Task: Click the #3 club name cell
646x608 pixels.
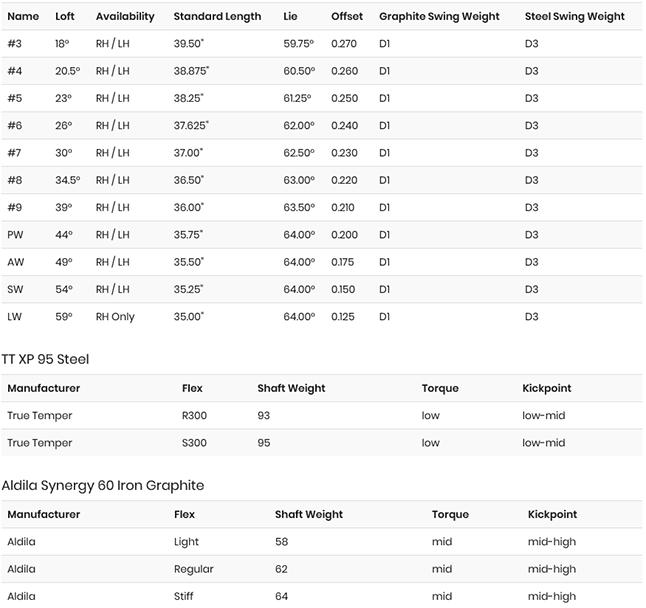Action: coord(14,44)
